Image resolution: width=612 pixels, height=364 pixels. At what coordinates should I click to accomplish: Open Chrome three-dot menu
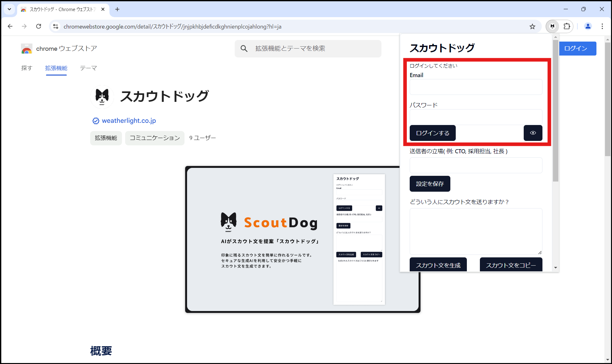tap(602, 26)
